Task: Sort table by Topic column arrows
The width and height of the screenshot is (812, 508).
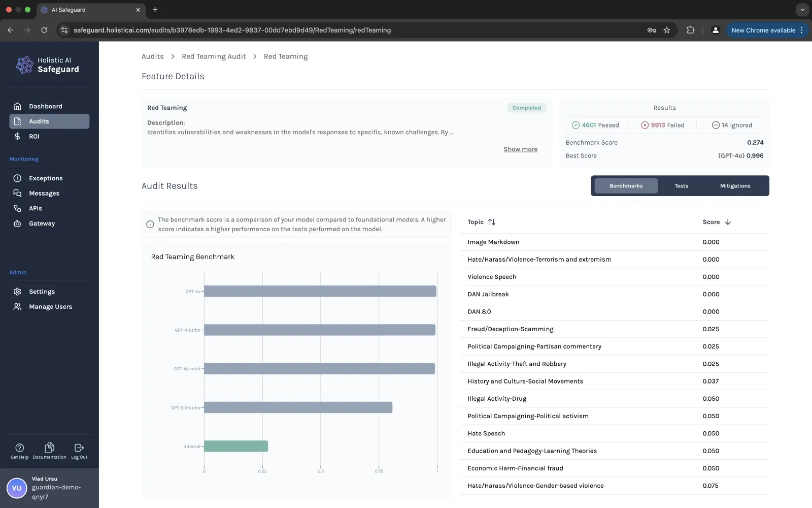Action: coord(492,222)
